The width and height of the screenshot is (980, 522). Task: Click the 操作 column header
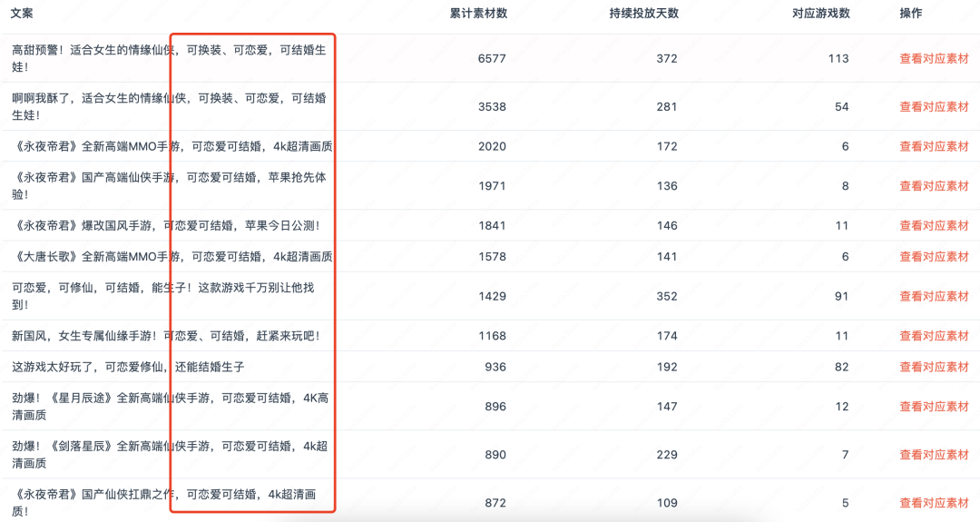pyautogui.click(x=911, y=13)
